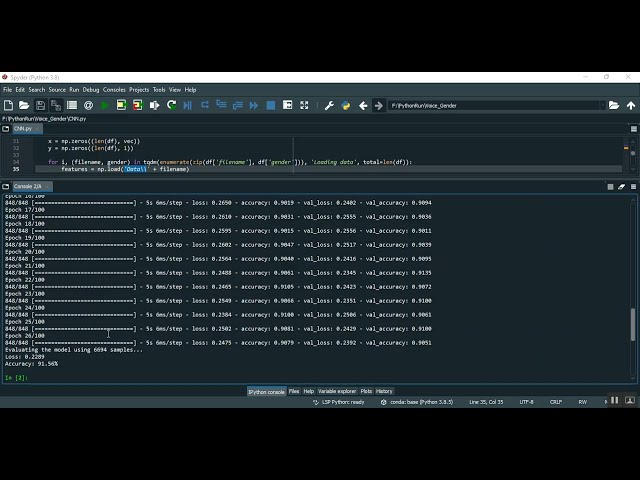Open the Projects menu

click(x=139, y=89)
